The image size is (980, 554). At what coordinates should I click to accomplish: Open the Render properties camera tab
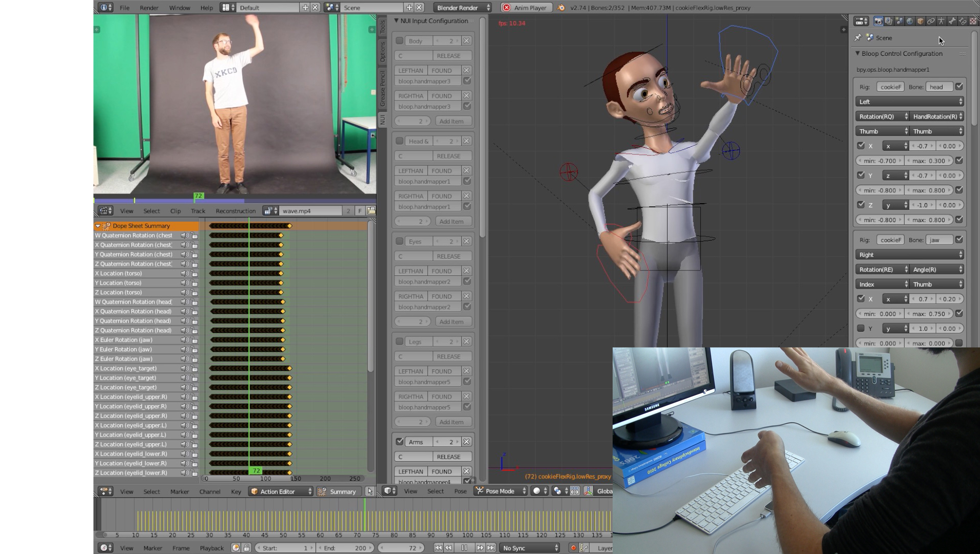878,21
